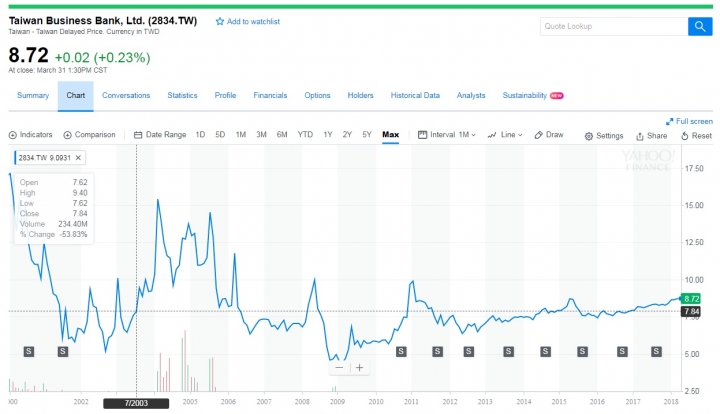The width and height of the screenshot is (720, 414).
Task: Select the Draw pencil icon
Action: coord(539,135)
